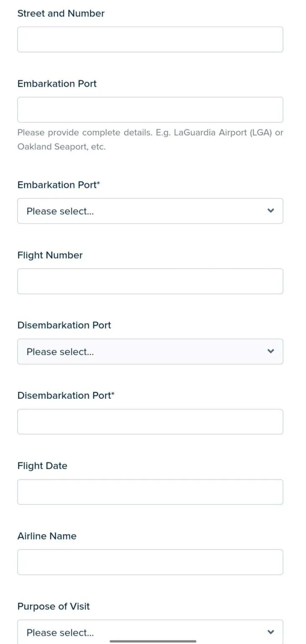
Task: Focus the Embarkation Port text box above helper text
Action: point(150,110)
